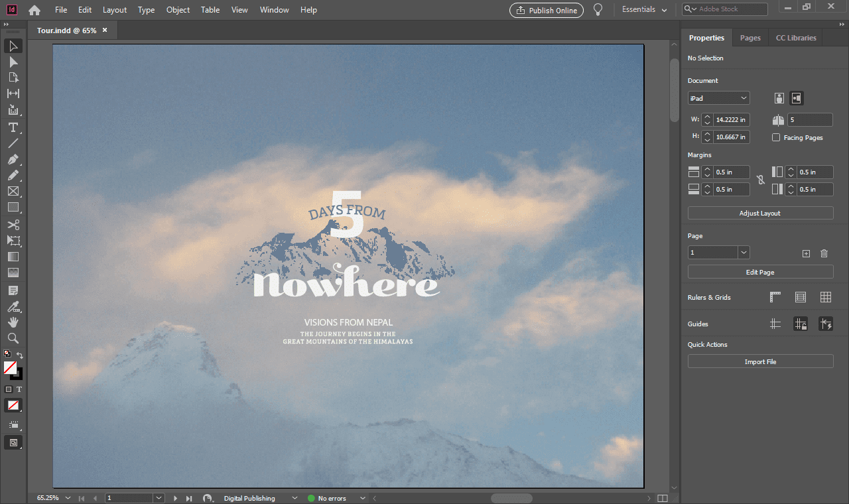Select the Rectangle tool
Screen dimensions: 849x504
[x=13, y=207]
